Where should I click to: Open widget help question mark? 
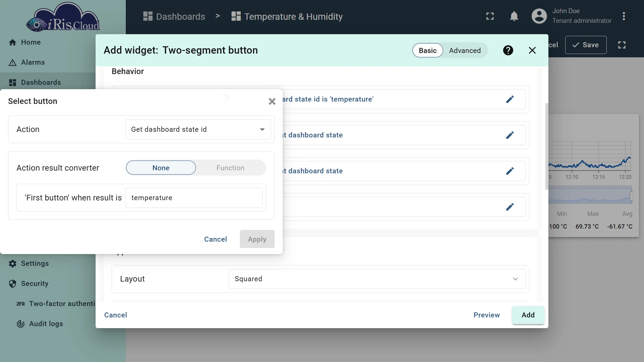508,50
